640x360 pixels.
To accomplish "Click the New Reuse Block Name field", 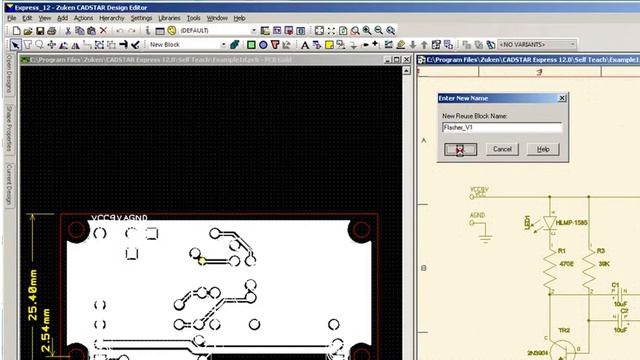I will (x=502, y=128).
